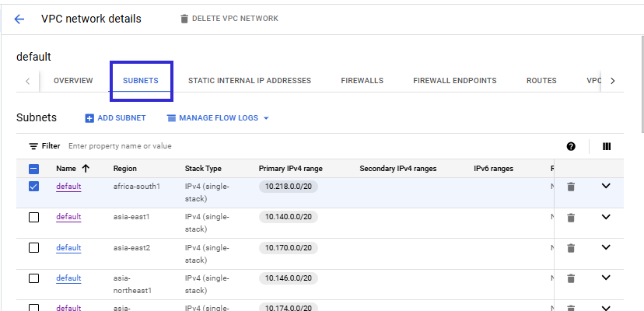Click the Region column header
This screenshot has width=644, height=311.
click(x=125, y=169)
